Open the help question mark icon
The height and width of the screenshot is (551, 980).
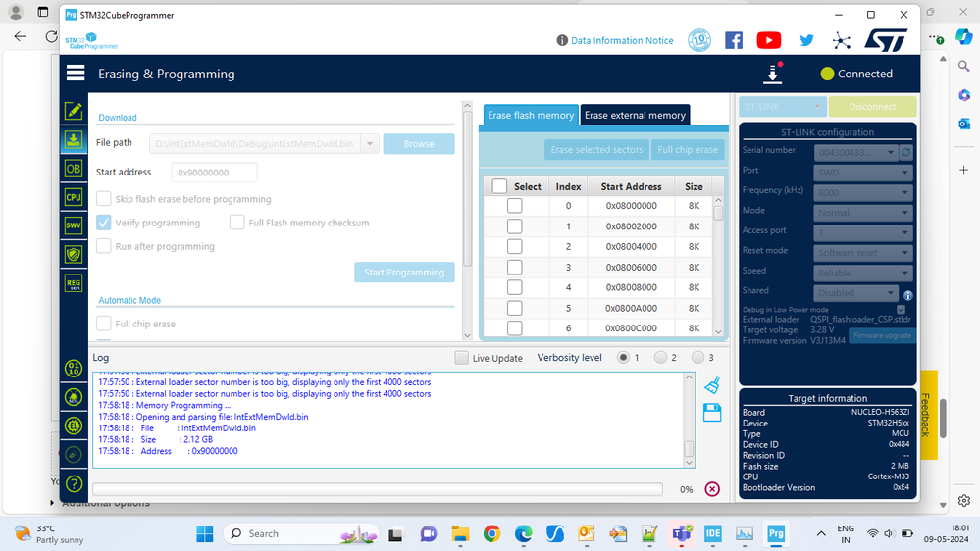coord(74,483)
